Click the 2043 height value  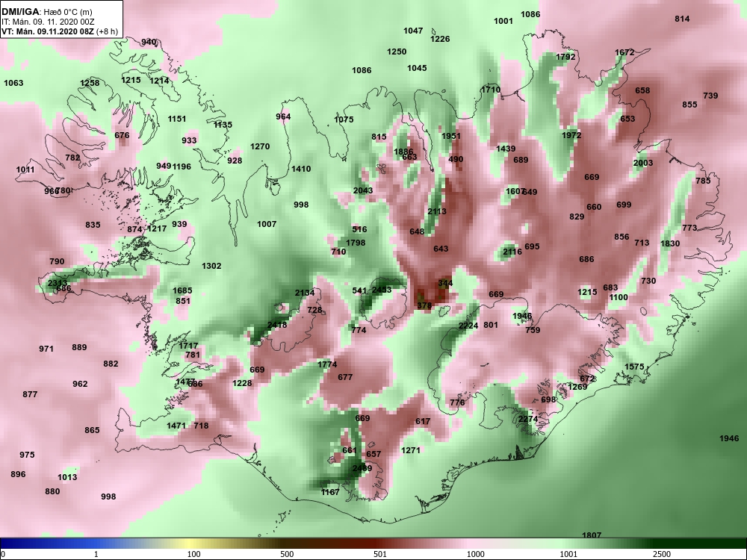(363, 190)
